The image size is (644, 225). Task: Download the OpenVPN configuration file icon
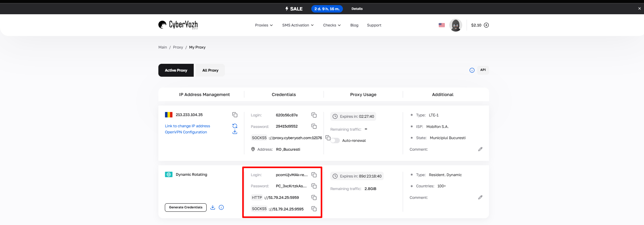click(235, 132)
